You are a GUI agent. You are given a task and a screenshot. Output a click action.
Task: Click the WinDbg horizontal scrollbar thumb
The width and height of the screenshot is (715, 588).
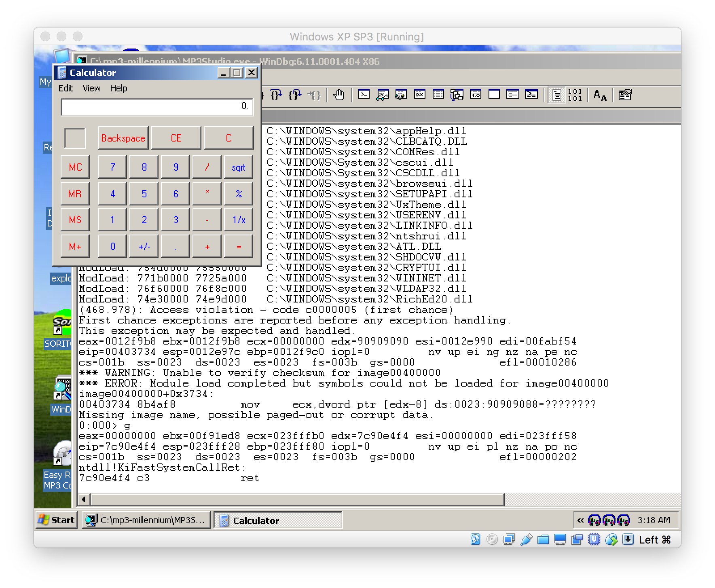pyautogui.click(x=298, y=499)
